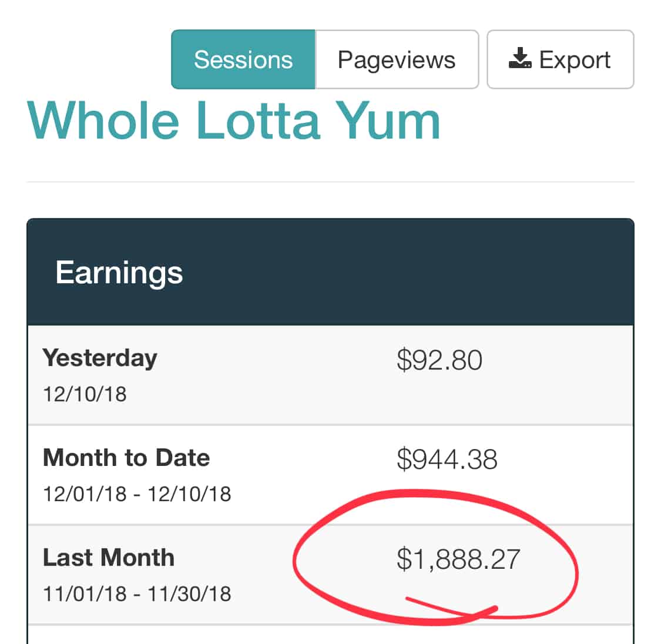Click the download icon inside Export
The image size is (661, 644).
tap(520, 58)
